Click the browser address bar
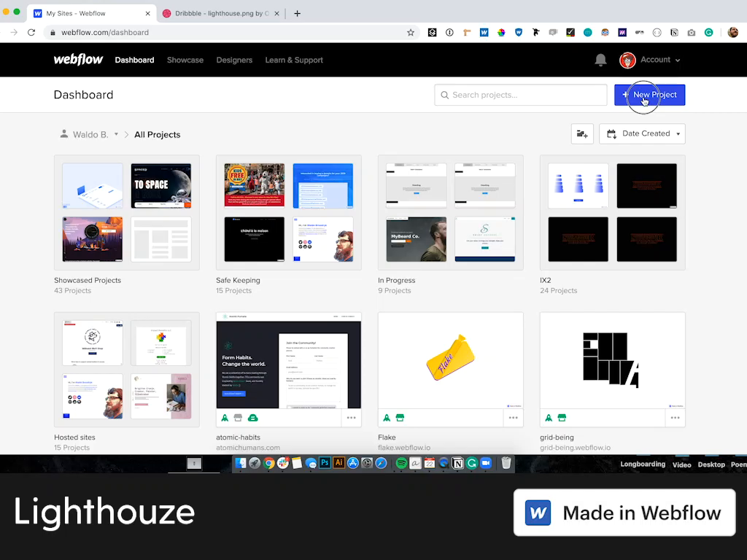747x560 pixels. click(231, 32)
